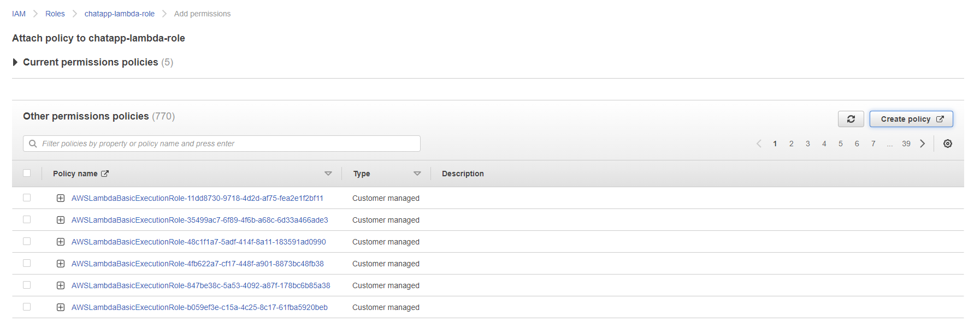
Task: Click Customer managed type for policy 11dd8730
Action: [x=386, y=198]
